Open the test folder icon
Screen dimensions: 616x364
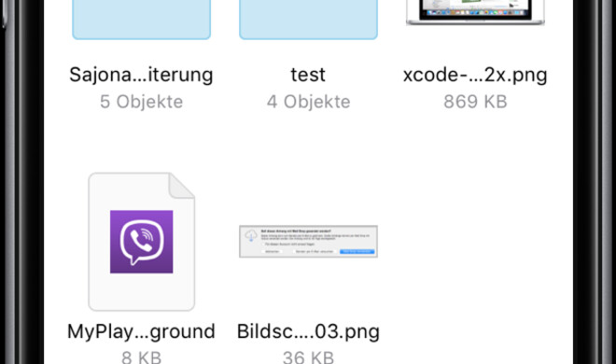308,20
